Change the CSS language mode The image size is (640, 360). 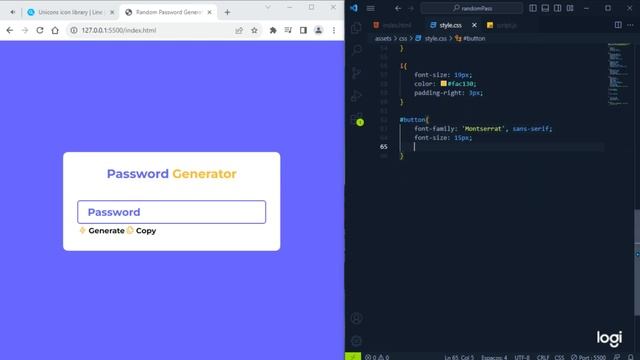559,357
